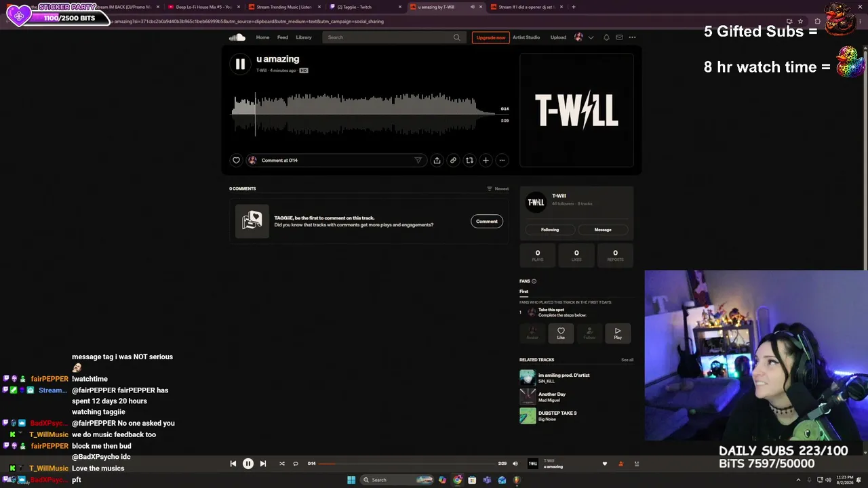
Task: Expand the profile avatar dropdown chevron
Action: 591,37
